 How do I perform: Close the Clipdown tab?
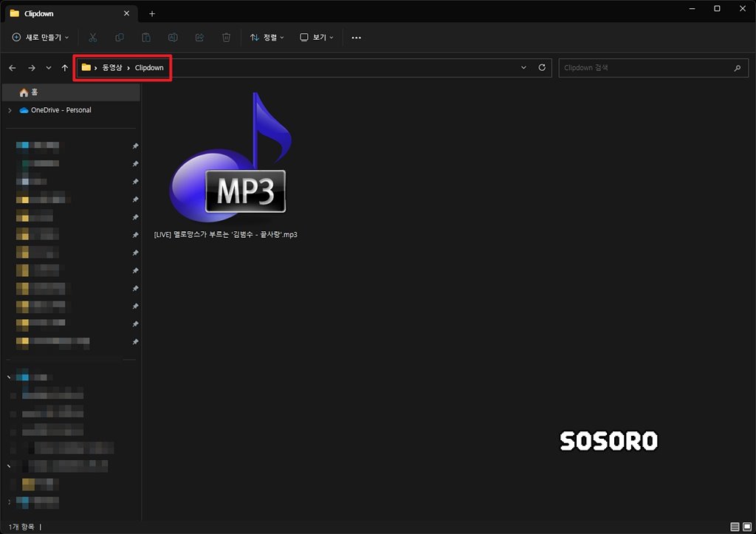tap(126, 13)
